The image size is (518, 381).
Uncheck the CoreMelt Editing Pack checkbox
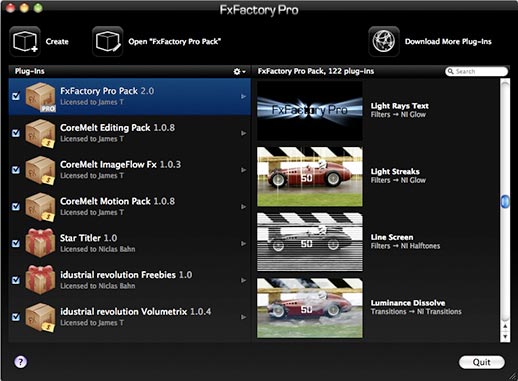point(16,133)
